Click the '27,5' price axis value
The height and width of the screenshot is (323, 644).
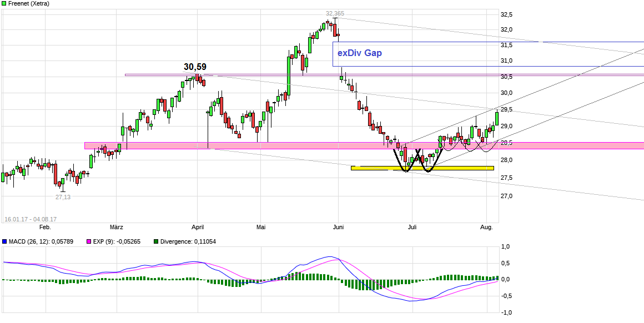point(506,178)
